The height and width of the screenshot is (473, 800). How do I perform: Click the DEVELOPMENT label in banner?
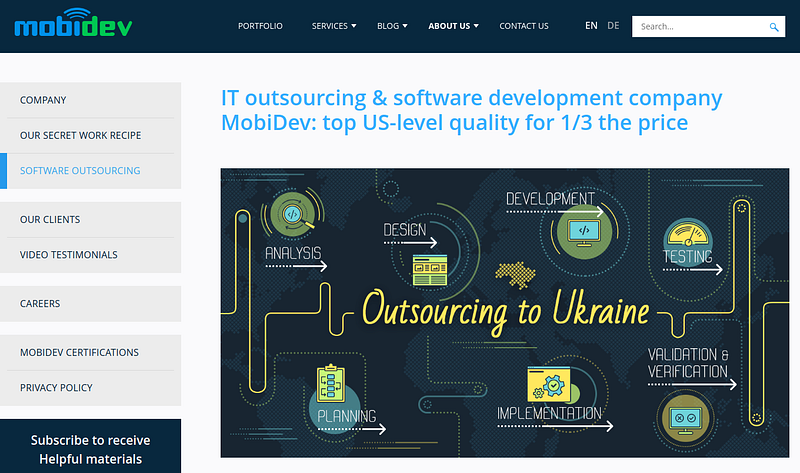[x=550, y=198]
